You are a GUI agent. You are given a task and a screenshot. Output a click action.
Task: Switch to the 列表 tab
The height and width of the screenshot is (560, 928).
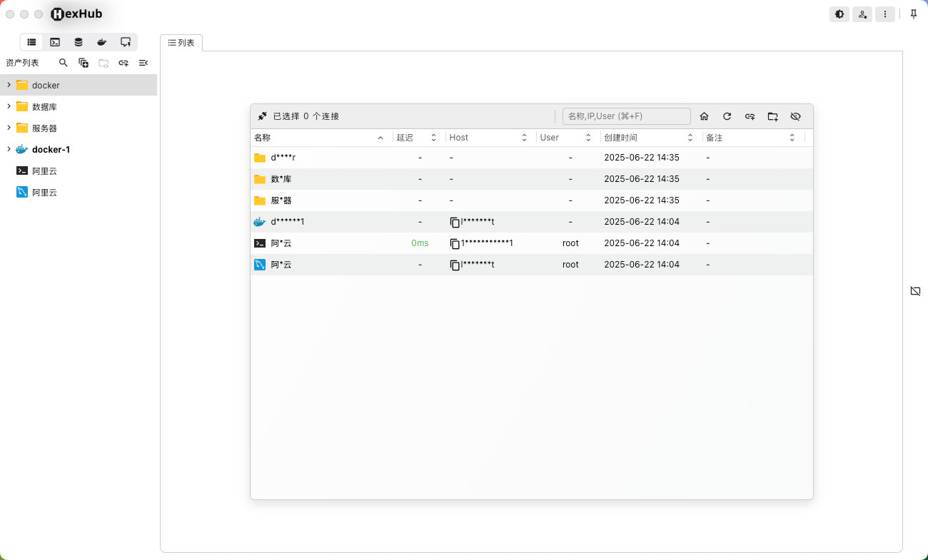(x=181, y=43)
